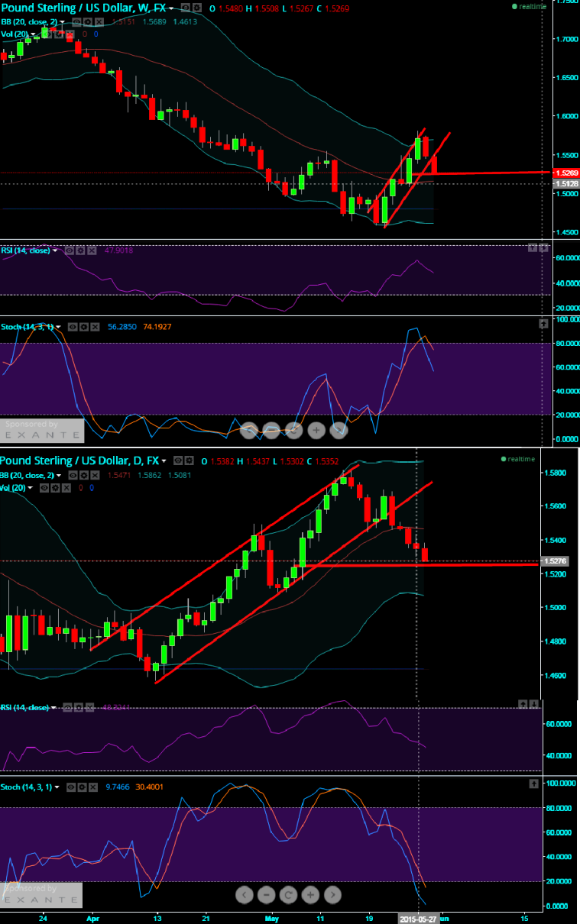Zoom in daily chart with plus button

(x=310, y=893)
